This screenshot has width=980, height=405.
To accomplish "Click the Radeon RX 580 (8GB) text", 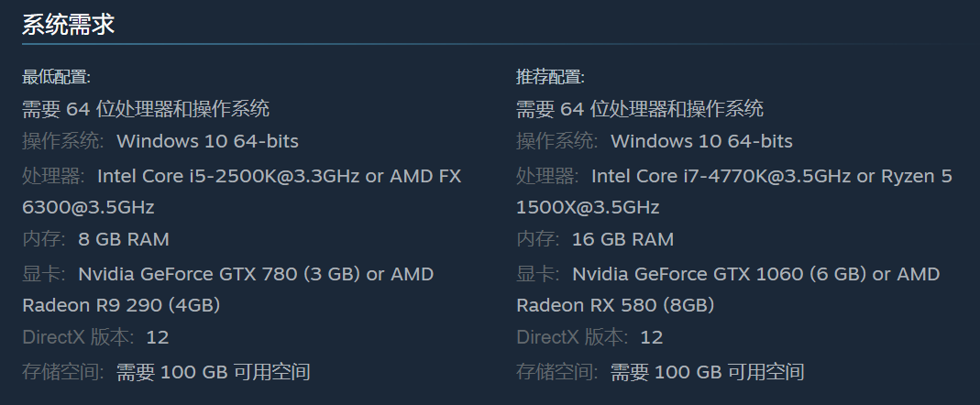I will point(616,306).
